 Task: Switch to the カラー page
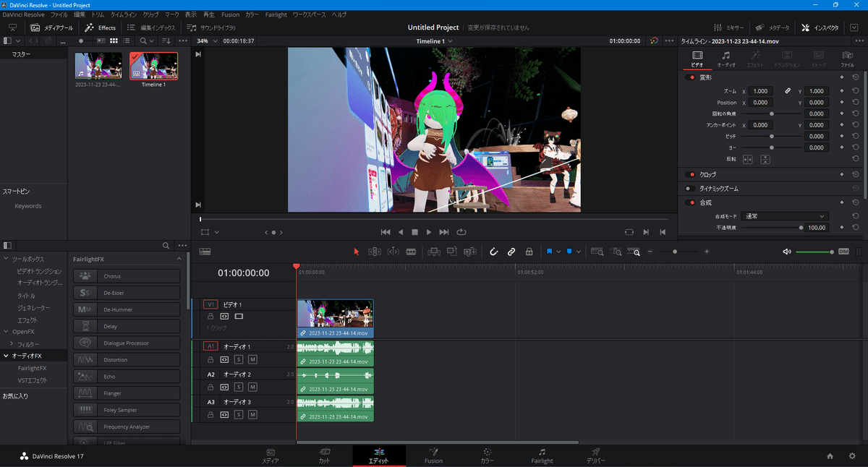point(488,455)
